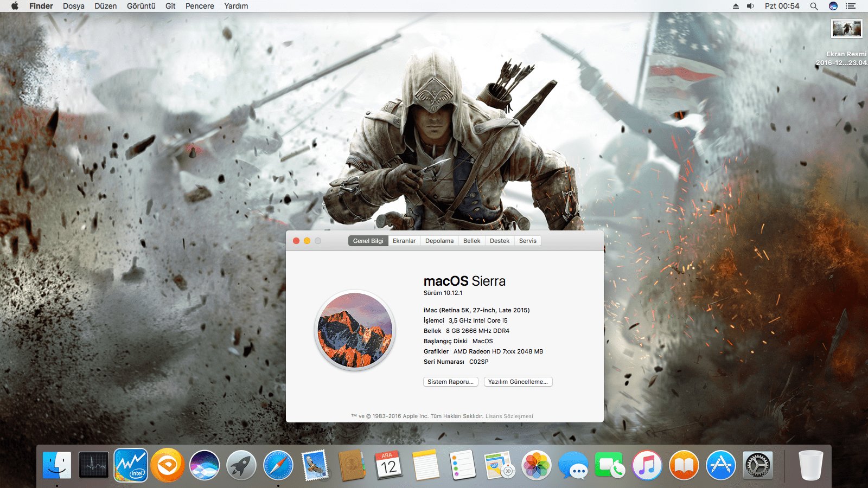The image size is (868, 488).
Task: Minimize the About This Mac window
Action: (x=307, y=241)
